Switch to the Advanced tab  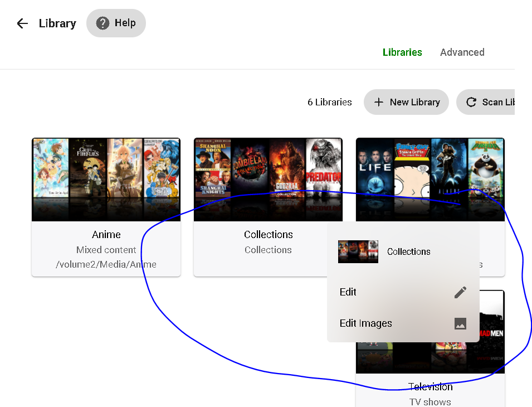(462, 52)
